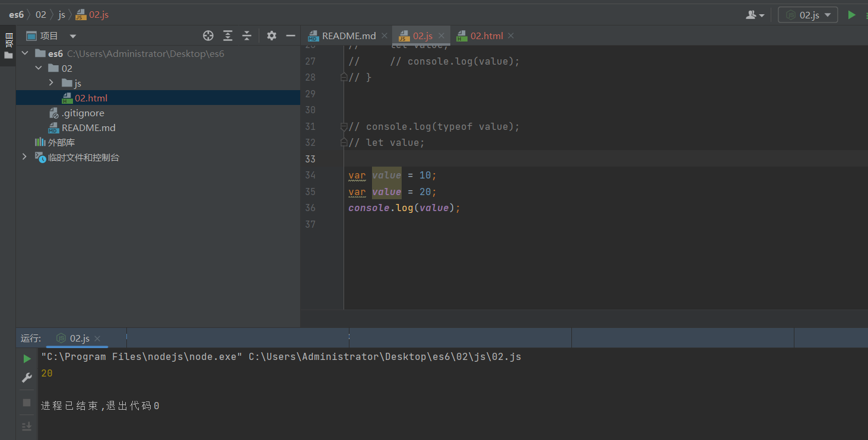Viewport: 868px width, 440px height.
Task: Click the scroll-to-end icon in run panel
Action: (27, 426)
